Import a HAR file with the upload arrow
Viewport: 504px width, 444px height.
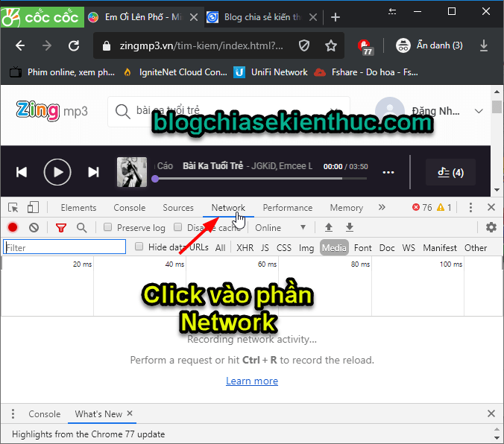pyautogui.click(x=329, y=227)
